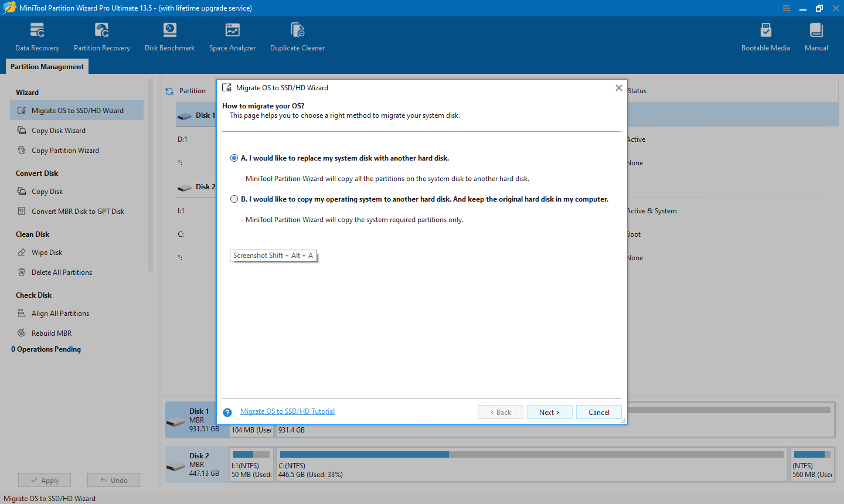844x504 pixels.
Task: Open the Bootable Media creator
Action: (765, 35)
